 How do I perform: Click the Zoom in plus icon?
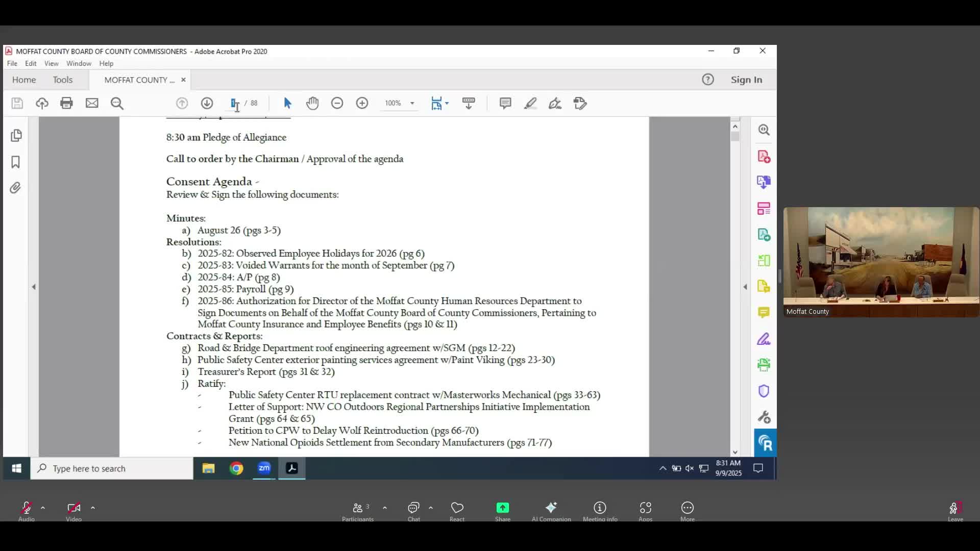(362, 103)
